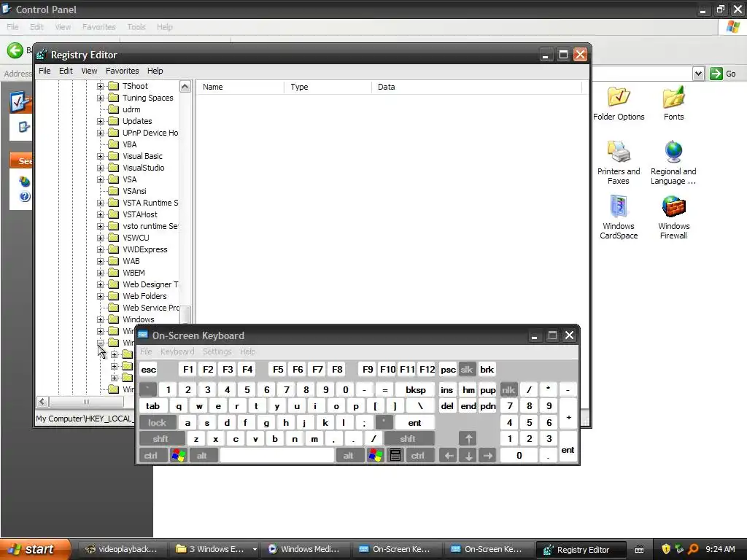The width and height of the screenshot is (747, 560).
Task: Open On-Screen Keyboard Settings menu
Action: click(217, 351)
